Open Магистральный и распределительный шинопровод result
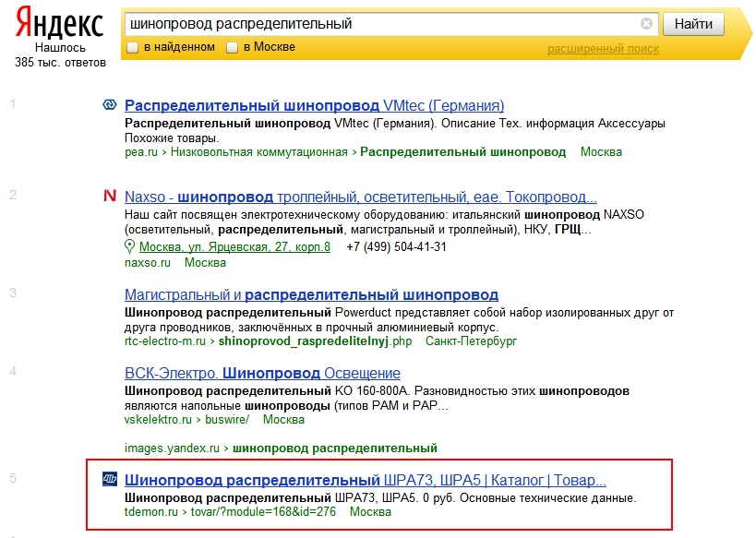Image resolution: width=756 pixels, height=538 pixels. (x=311, y=294)
